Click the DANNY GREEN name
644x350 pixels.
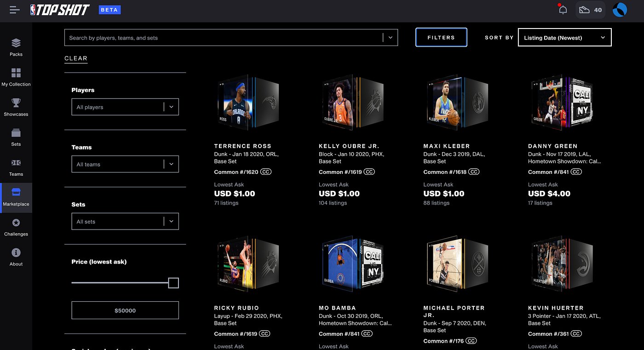tap(552, 146)
